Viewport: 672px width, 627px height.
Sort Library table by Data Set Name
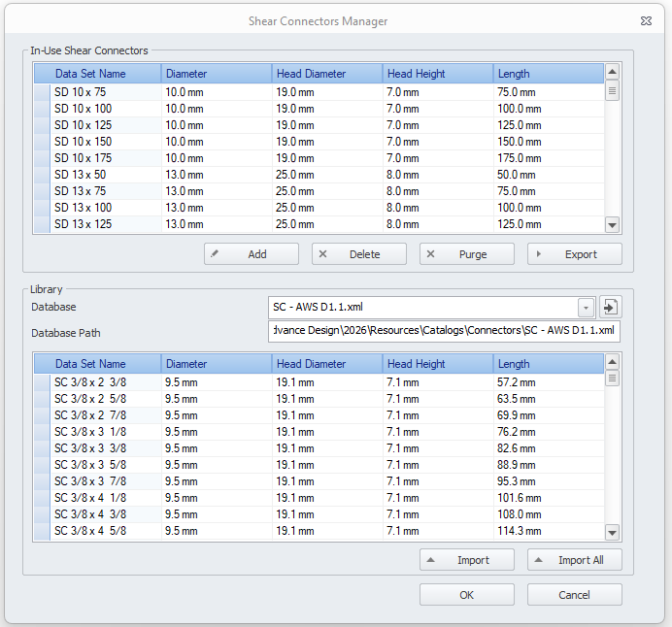point(98,364)
